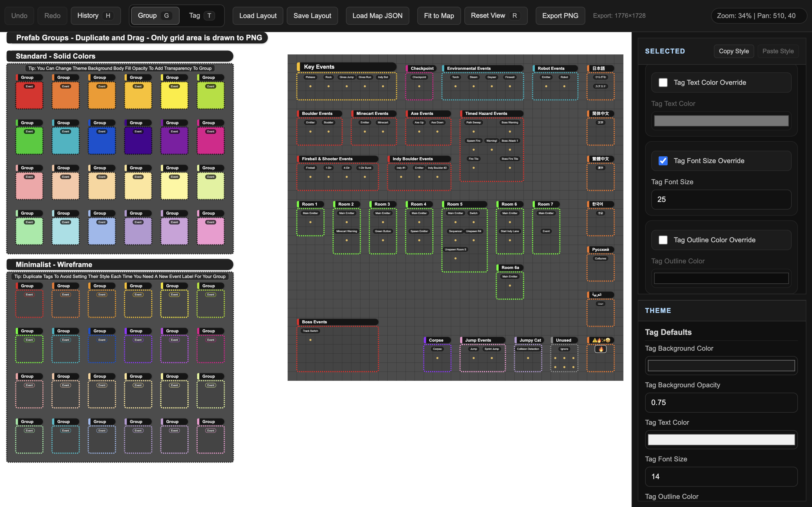Click the fire emoji tag
Image resolution: width=812 pixels, height=507 pixels.
[600, 349]
